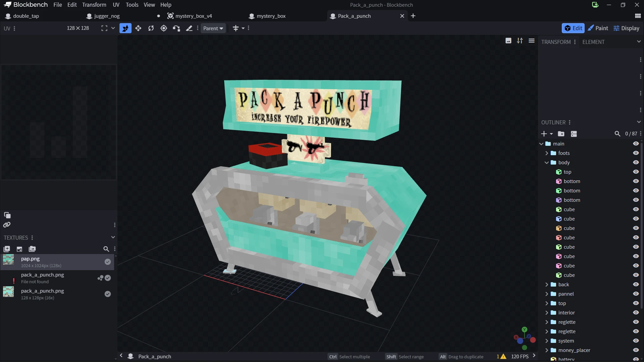Toggle visibility of system group

[636, 341]
